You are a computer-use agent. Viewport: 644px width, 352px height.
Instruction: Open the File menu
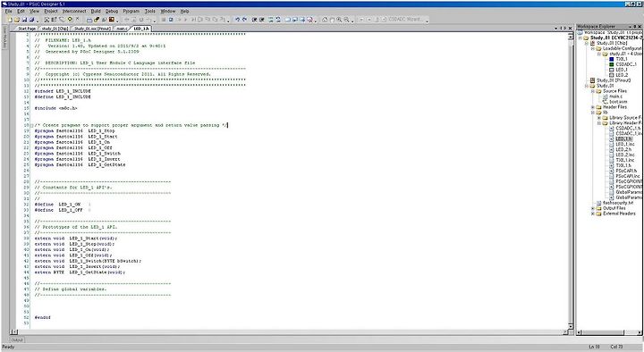click(8, 11)
